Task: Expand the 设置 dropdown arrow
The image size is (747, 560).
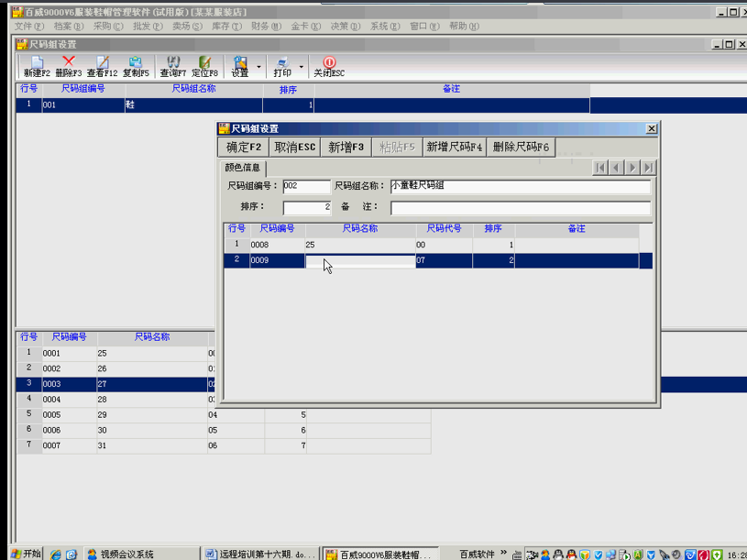Action: (x=259, y=67)
